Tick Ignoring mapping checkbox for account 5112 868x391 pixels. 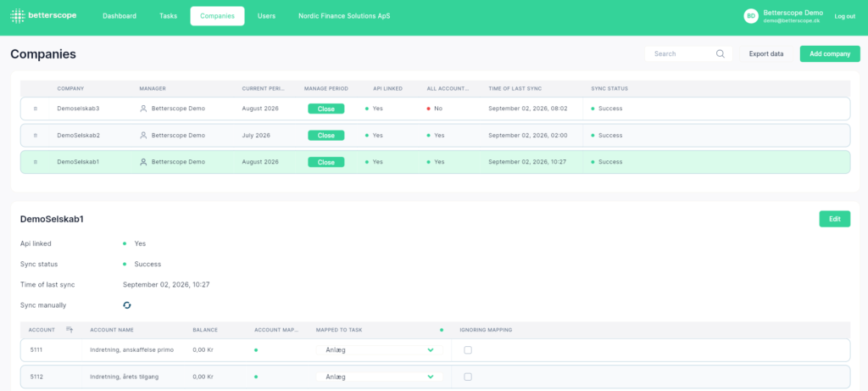(x=468, y=377)
